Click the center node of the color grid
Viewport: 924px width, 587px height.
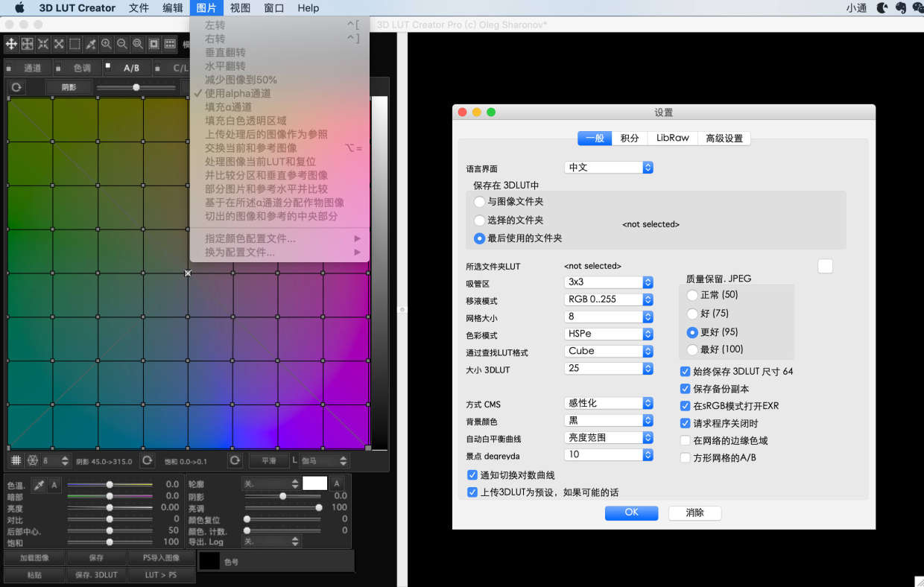click(x=188, y=273)
